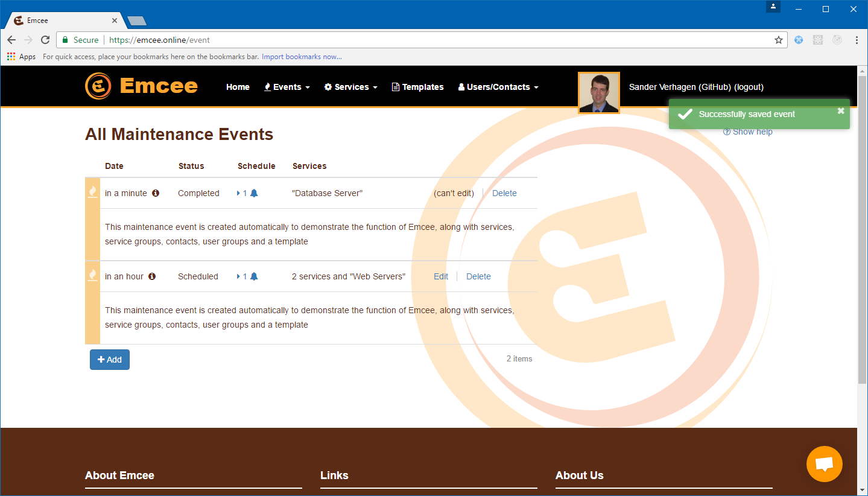Expand schedule arrow in Web Servers row
The image size is (868, 496).
tap(239, 276)
